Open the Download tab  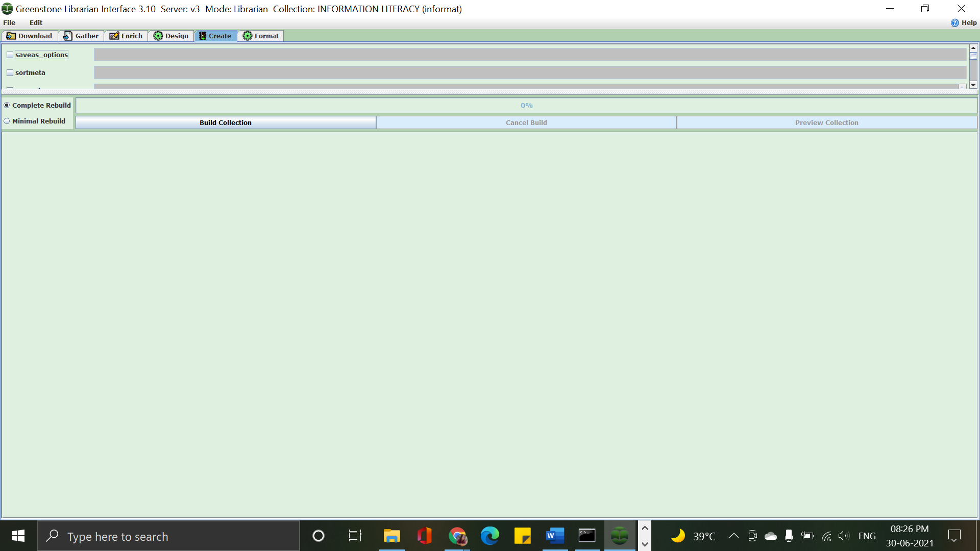[30, 36]
